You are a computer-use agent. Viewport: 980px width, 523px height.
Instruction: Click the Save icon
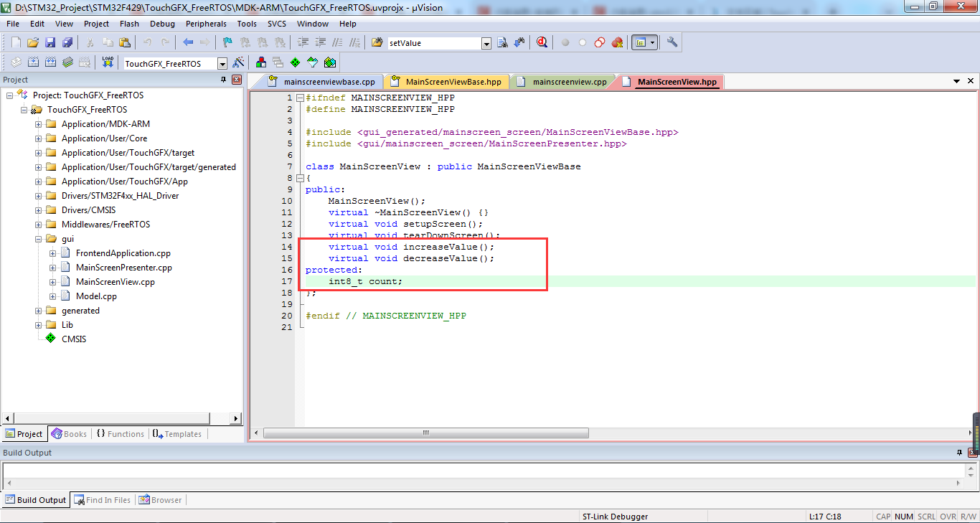(x=50, y=43)
